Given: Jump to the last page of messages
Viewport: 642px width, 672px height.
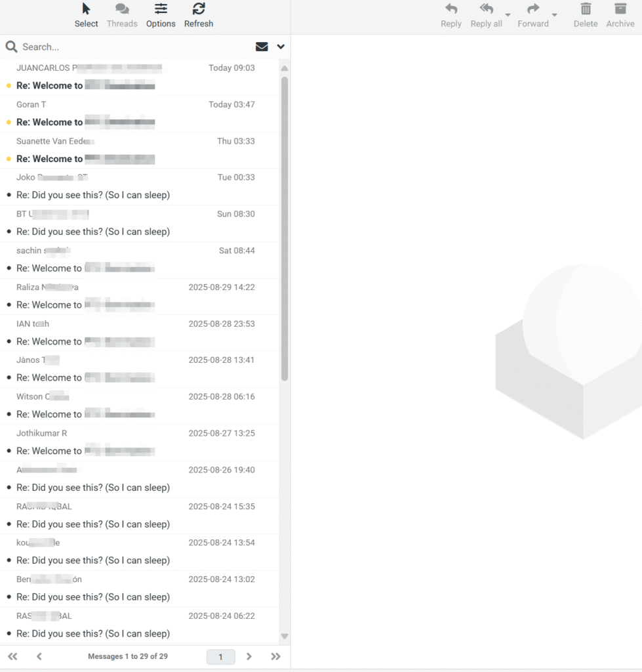Looking at the screenshot, I should click(275, 656).
